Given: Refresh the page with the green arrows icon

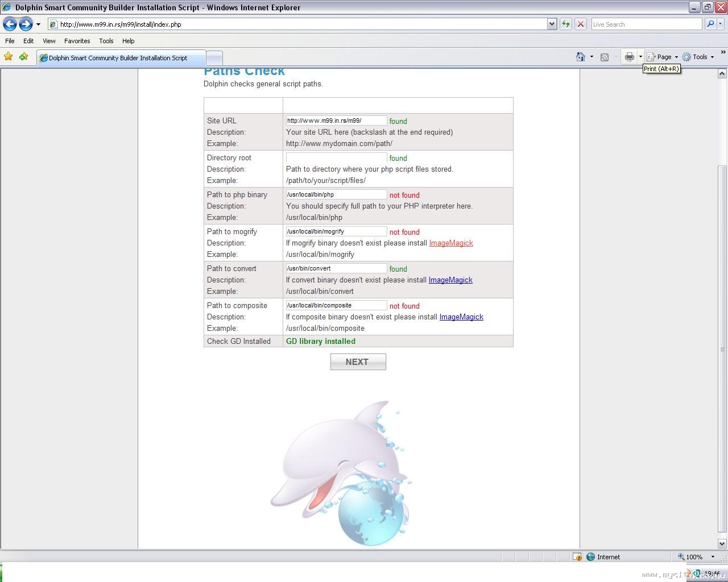Looking at the screenshot, I should (566, 24).
